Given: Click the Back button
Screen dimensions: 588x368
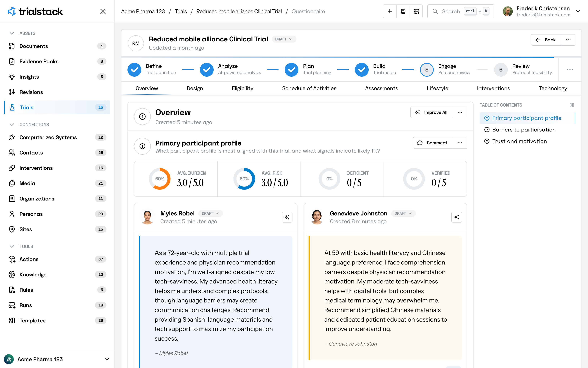Looking at the screenshot, I should [x=546, y=40].
